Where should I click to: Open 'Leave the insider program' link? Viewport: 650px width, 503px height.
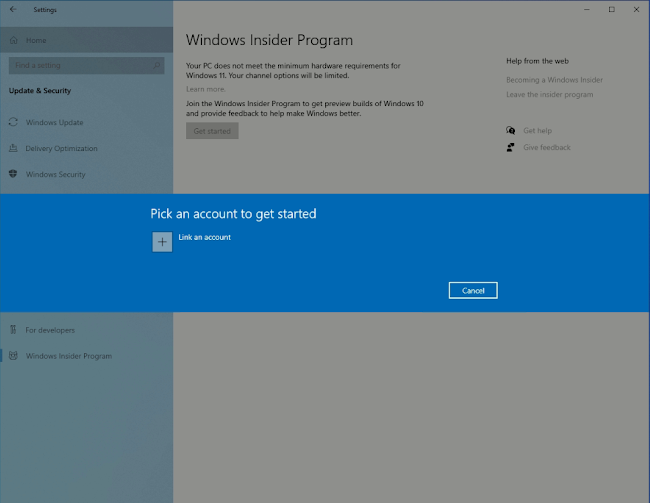tap(549, 95)
